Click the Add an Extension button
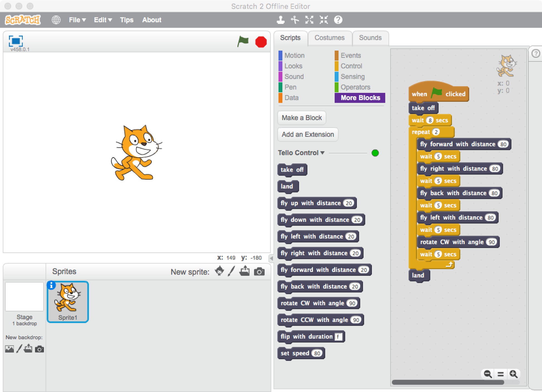The image size is (542, 392). point(308,134)
